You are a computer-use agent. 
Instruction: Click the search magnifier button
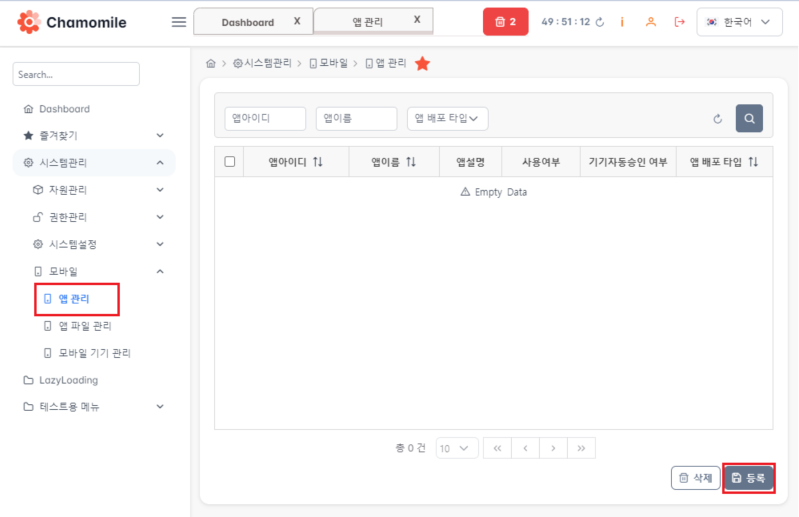coord(749,118)
